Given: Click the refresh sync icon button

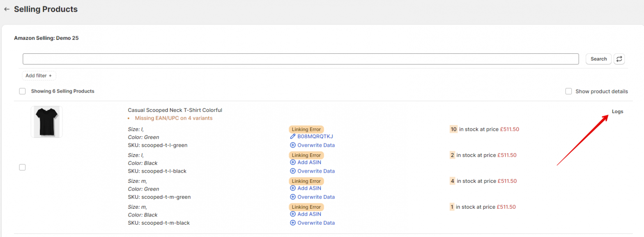Looking at the screenshot, I should pos(619,59).
